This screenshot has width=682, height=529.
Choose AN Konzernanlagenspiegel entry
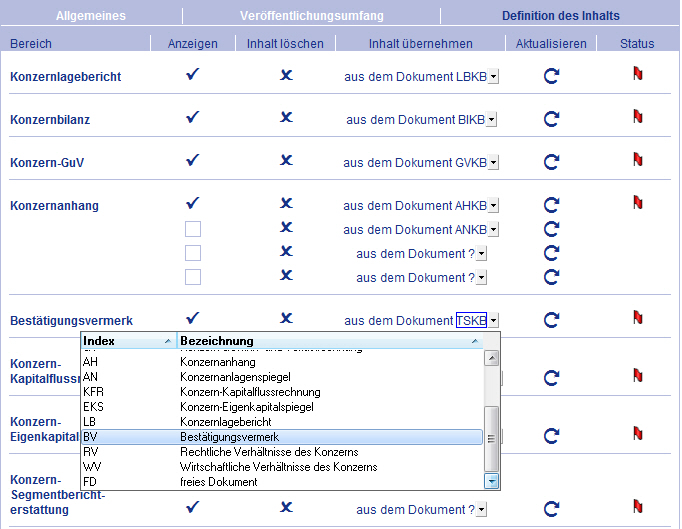pyautogui.click(x=282, y=377)
